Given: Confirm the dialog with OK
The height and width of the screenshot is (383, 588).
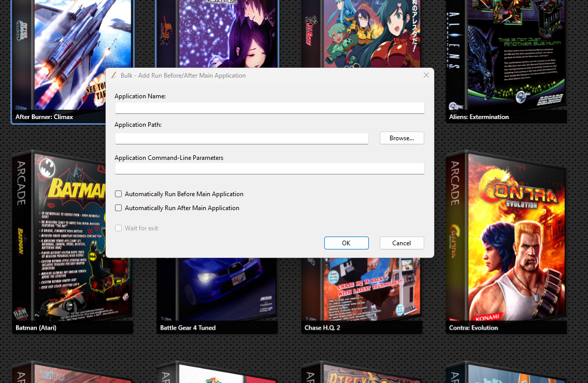Looking at the screenshot, I should point(346,243).
